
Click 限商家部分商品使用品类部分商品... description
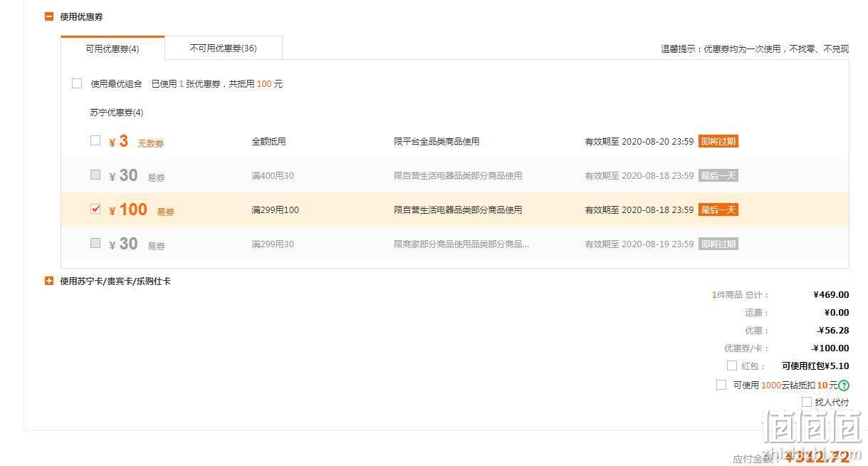pyautogui.click(x=461, y=244)
